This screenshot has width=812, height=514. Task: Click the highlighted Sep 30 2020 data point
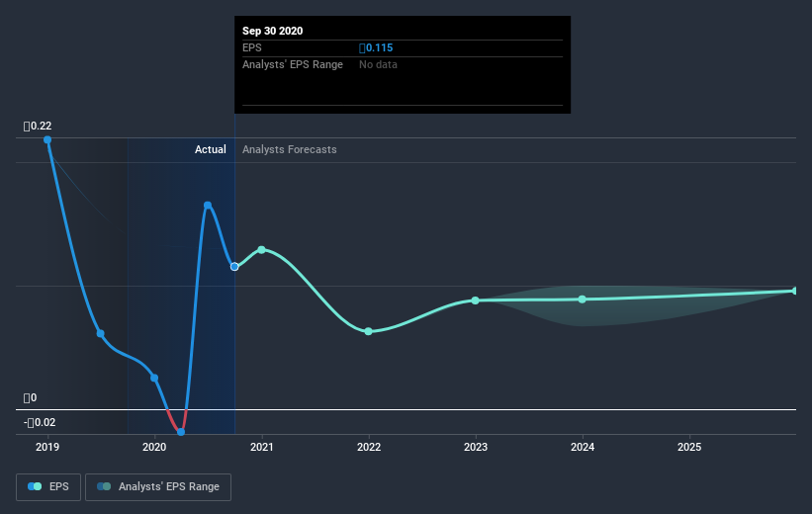point(234,267)
